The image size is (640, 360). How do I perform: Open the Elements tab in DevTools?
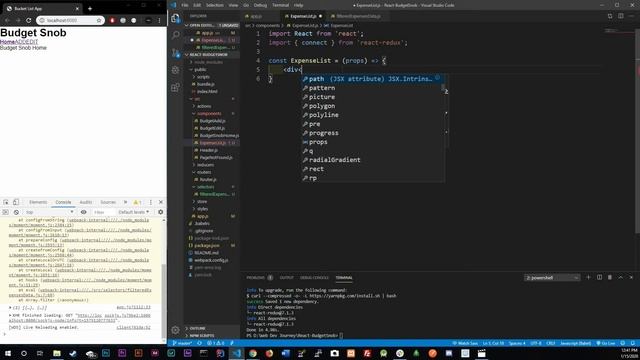pos(38,202)
